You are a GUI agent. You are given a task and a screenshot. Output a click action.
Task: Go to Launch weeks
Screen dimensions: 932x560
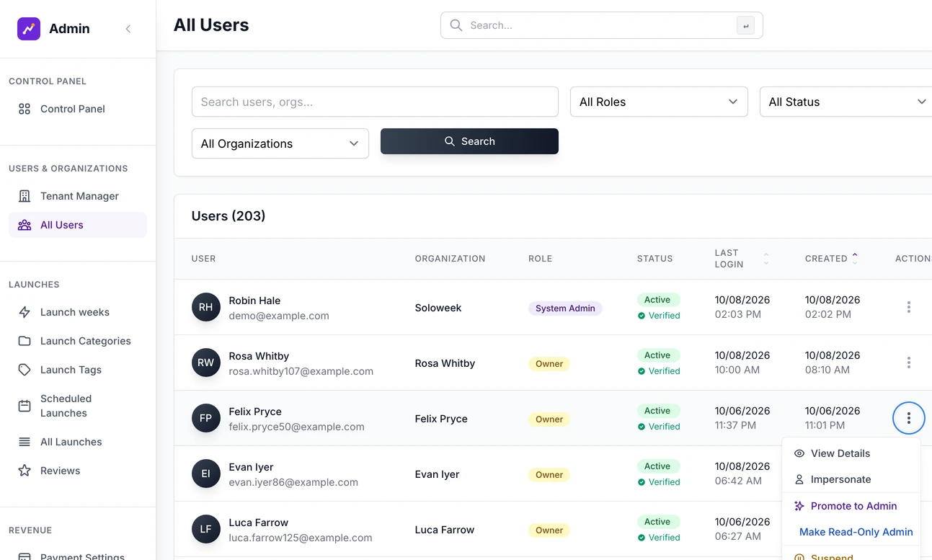78,312
